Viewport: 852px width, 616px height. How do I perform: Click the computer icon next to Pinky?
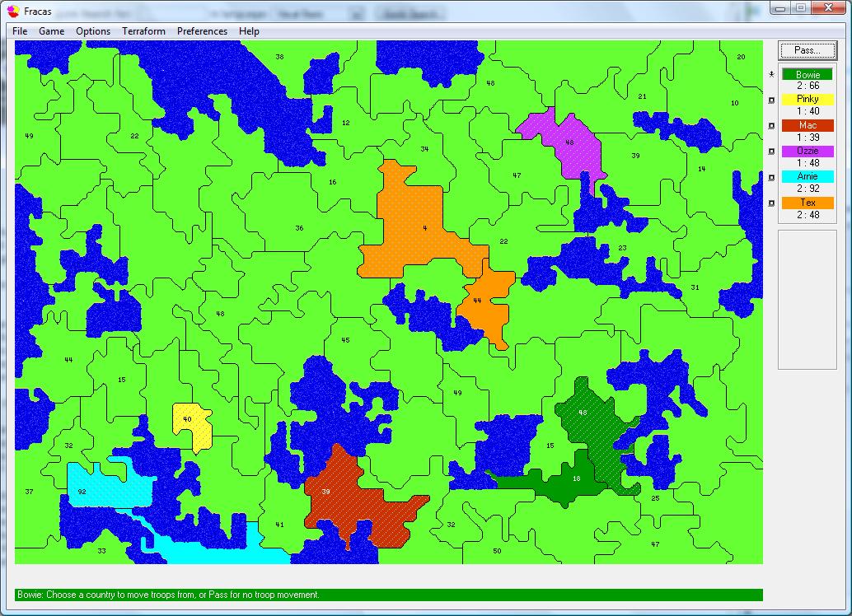point(771,100)
